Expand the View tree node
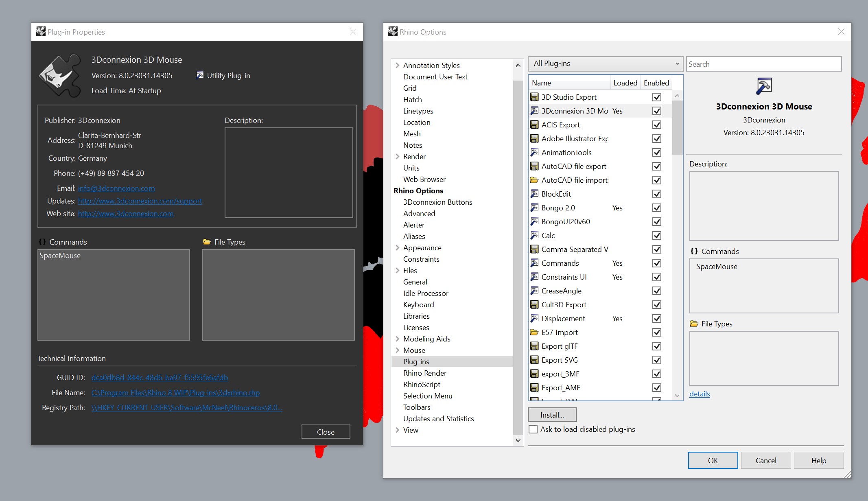 tap(397, 430)
